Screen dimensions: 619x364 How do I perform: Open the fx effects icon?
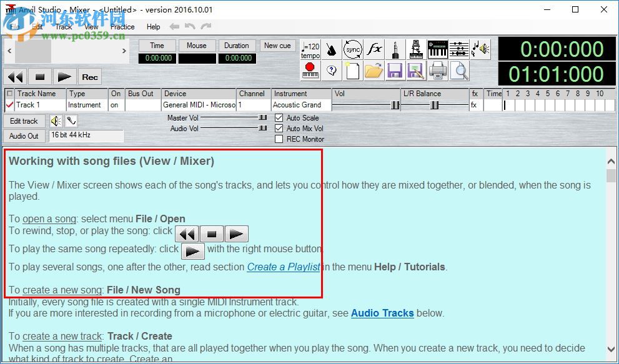coord(374,50)
